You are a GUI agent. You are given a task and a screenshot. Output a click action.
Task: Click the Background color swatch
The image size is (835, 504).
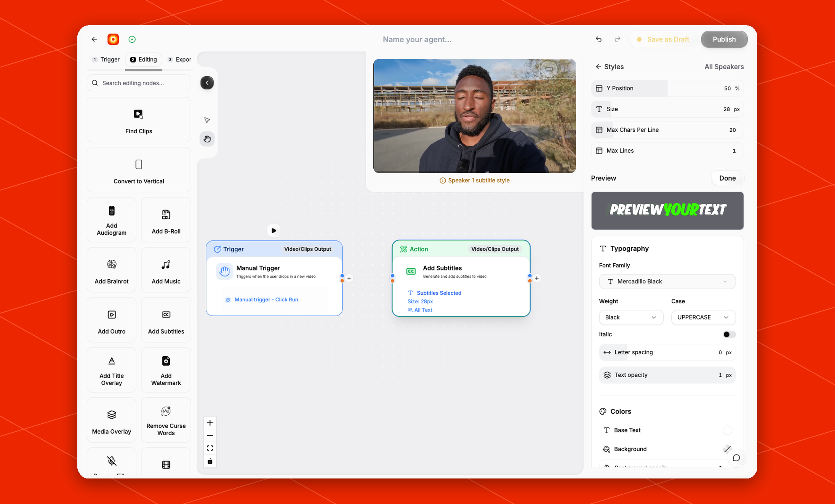[727, 449]
